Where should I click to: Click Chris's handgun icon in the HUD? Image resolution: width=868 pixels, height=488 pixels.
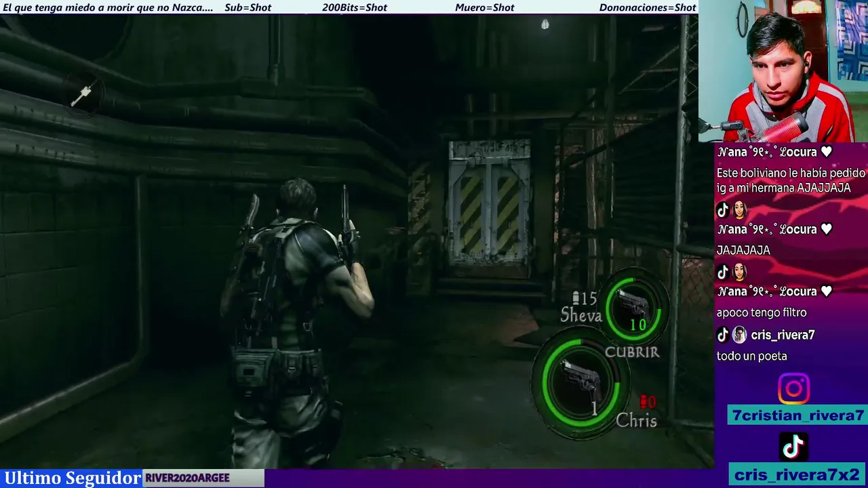click(582, 380)
